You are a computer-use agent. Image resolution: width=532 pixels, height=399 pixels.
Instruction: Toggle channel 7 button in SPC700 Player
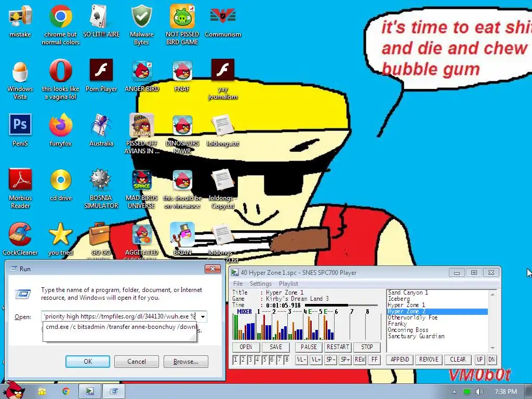(x=279, y=360)
